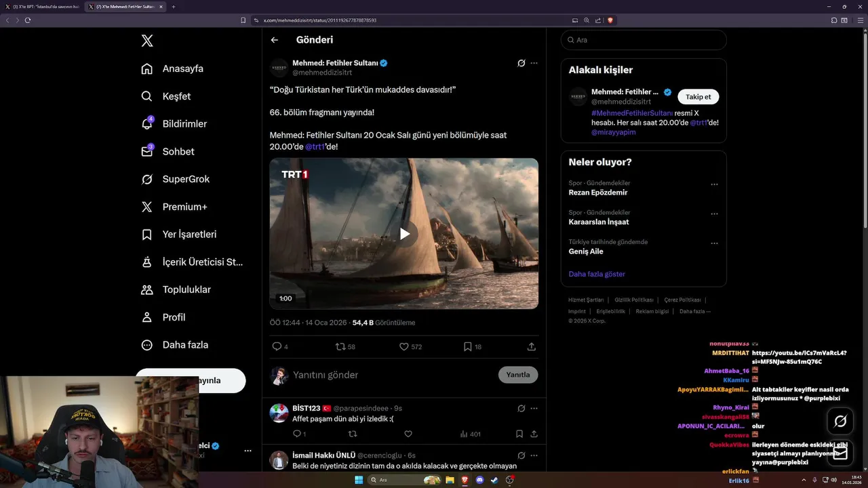Click Yanıtla reply button
This screenshot has width=868, height=488.
[518, 375]
